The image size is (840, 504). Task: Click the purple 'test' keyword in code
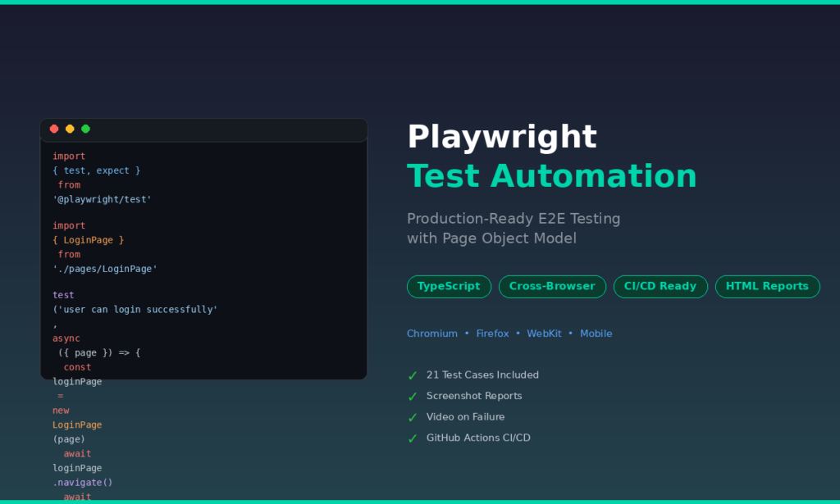[x=63, y=295]
